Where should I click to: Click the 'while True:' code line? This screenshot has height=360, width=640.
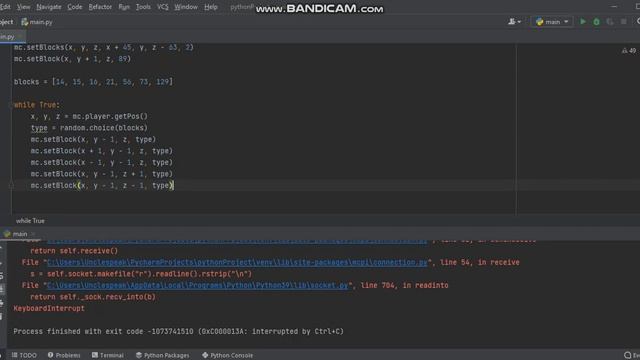(37, 105)
